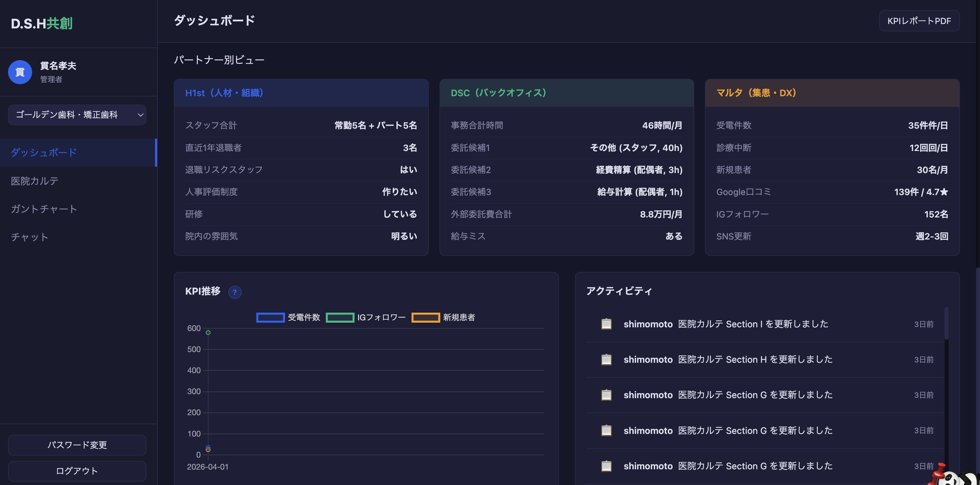Click the activity list scrollbar
This screenshot has height=485, width=980.
[x=946, y=323]
